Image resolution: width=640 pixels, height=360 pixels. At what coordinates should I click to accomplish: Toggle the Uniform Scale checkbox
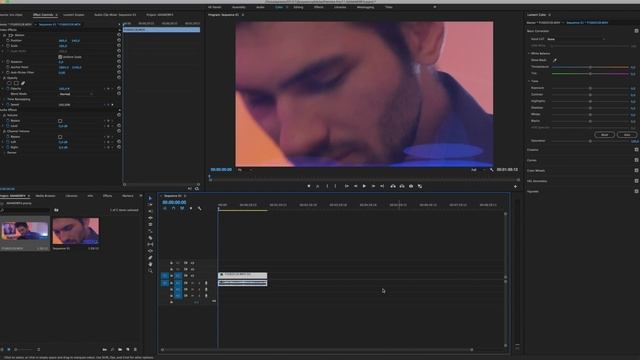(x=60, y=57)
